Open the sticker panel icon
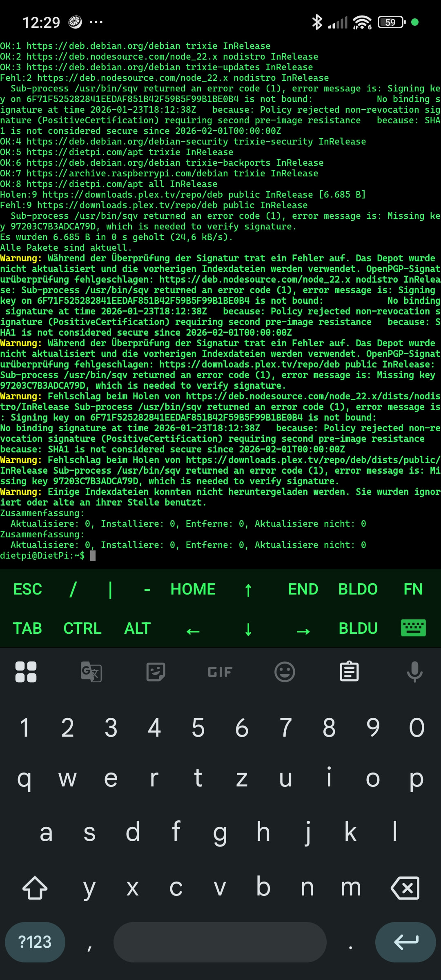 click(156, 672)
